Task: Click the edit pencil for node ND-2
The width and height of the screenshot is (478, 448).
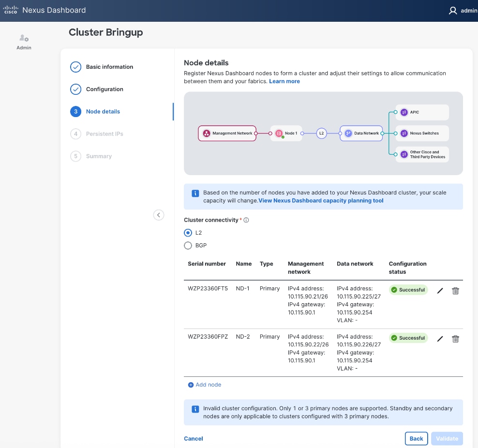Action: [440, 339]
